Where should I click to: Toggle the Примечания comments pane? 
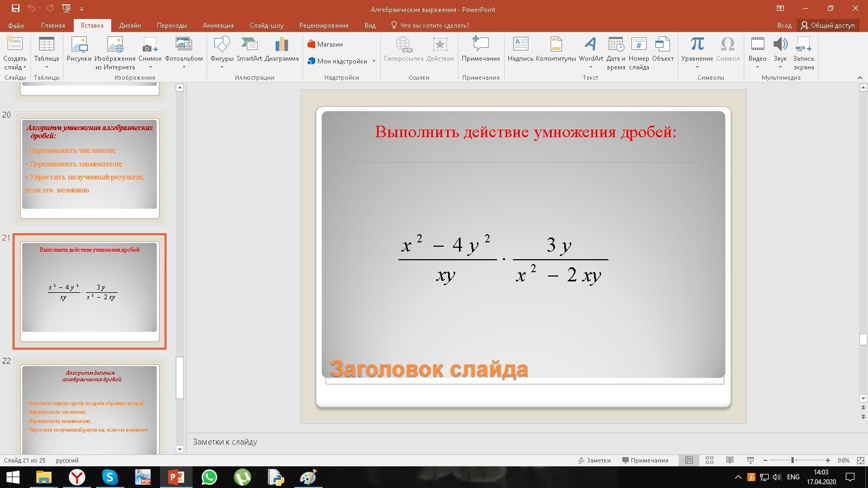645,460
